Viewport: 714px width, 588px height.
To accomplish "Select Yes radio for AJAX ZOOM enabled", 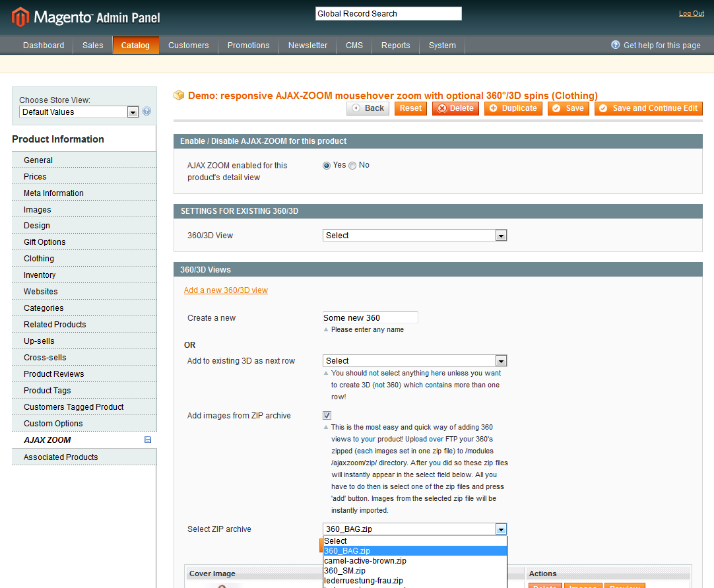I will click(x=327, y=166).
